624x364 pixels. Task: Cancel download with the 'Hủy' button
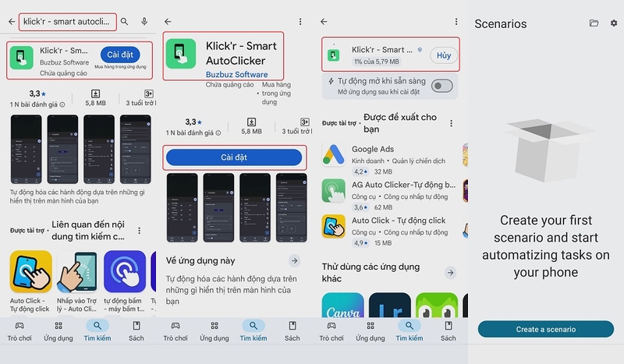click(444, 55)
